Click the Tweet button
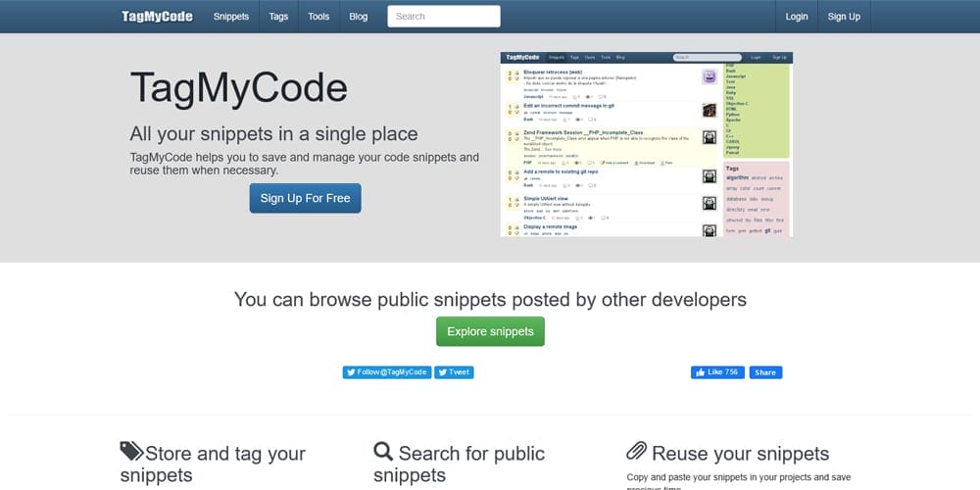The image size is (980, 490). (455, 372)
